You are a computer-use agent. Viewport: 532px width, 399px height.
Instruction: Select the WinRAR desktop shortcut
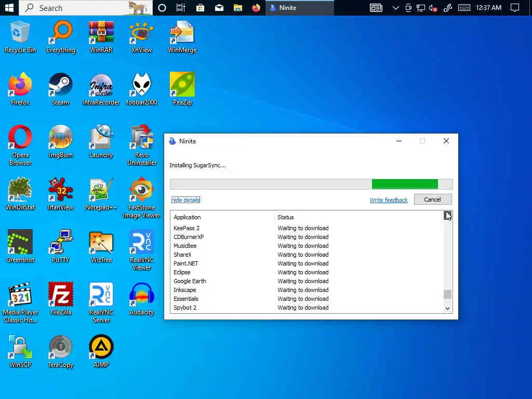[101, 37]
